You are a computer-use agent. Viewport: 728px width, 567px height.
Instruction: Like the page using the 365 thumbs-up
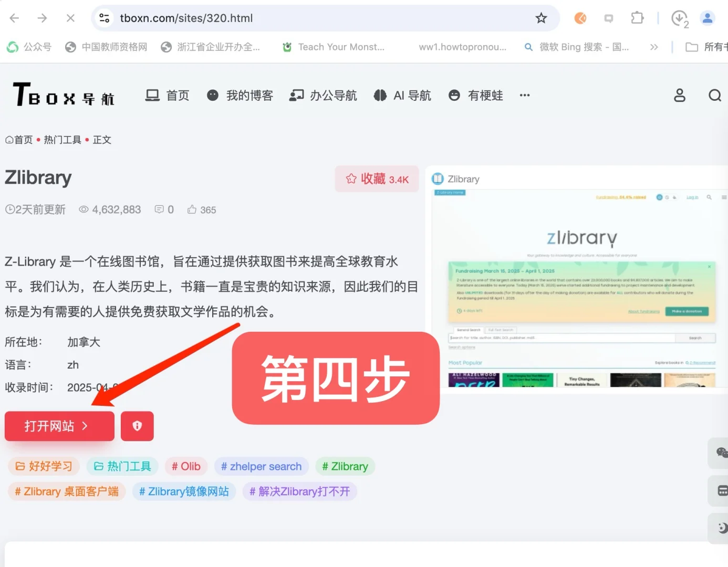point(202,210)
